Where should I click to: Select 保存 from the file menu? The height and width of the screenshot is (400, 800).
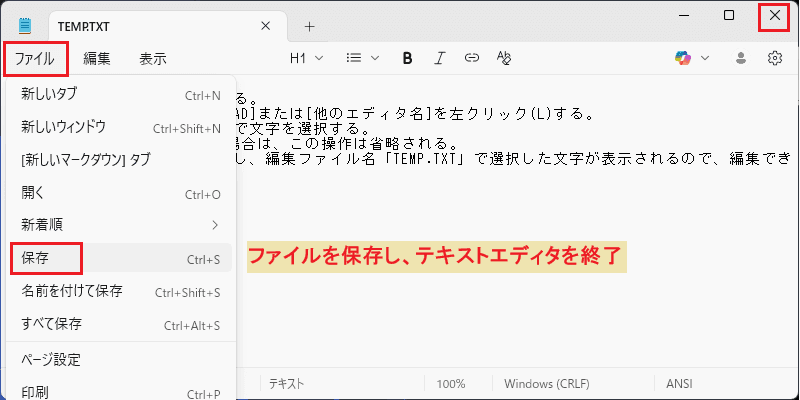click(119, 258)
